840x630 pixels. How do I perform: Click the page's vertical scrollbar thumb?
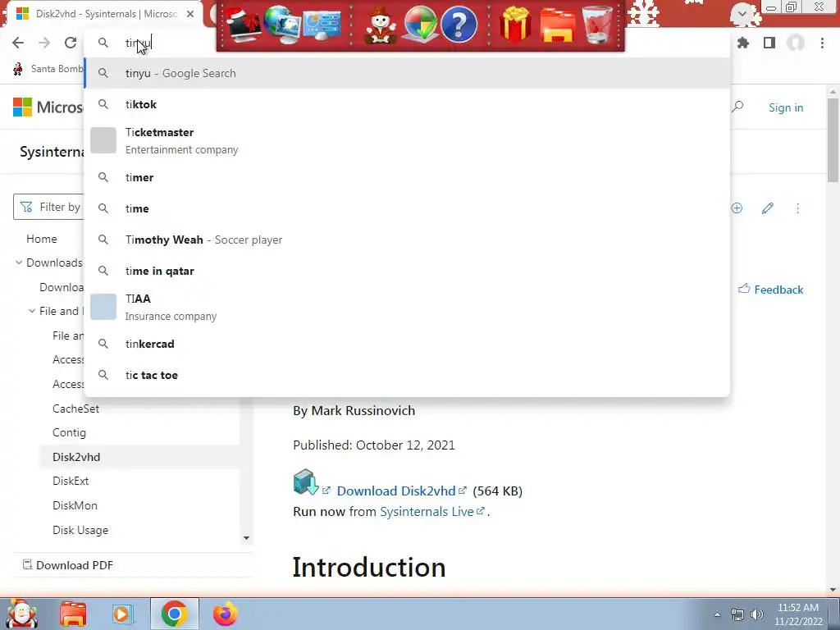[833, 140]
